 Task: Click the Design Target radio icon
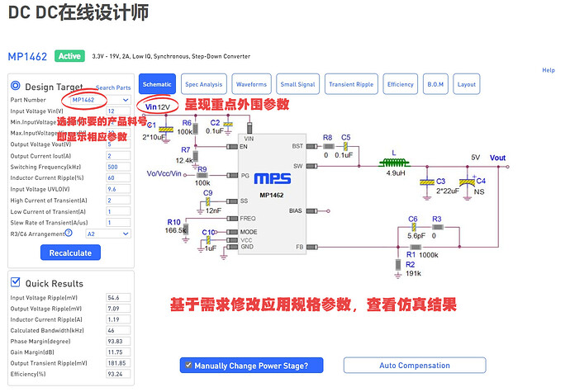15,86
